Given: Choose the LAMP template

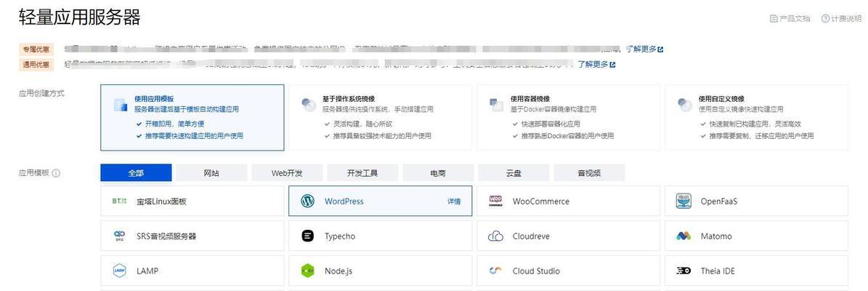Looking at the screenshot, I should (192, 271).
